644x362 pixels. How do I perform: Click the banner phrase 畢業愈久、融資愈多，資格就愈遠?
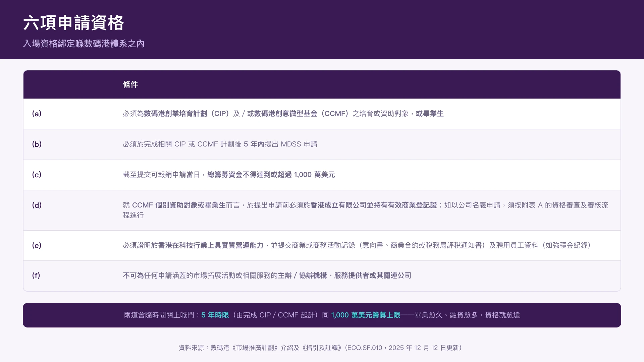[467, 315]
